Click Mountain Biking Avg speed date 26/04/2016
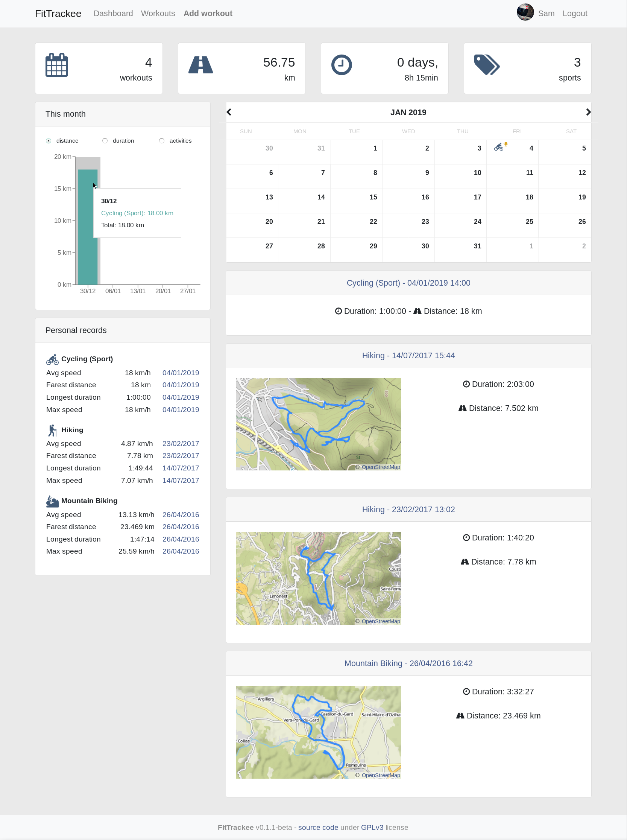Image resolution: width=627 pixels, height=840 pixels. click(181, 515)
